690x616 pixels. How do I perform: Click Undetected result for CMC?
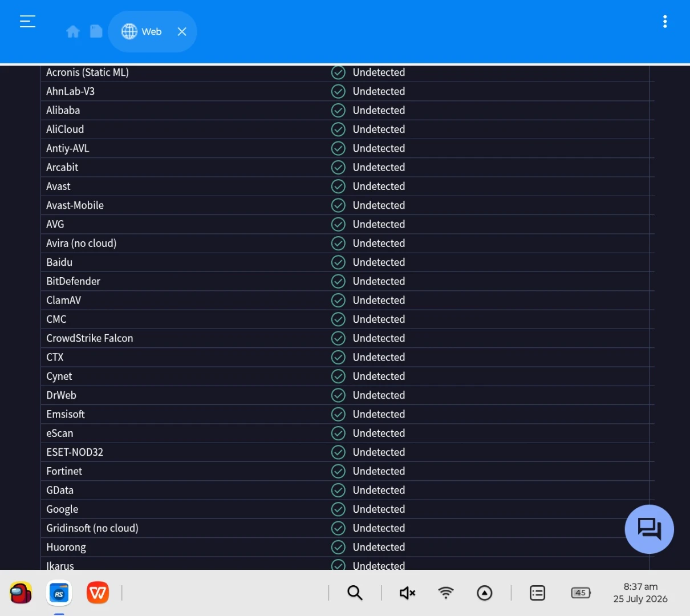point(379,319)
